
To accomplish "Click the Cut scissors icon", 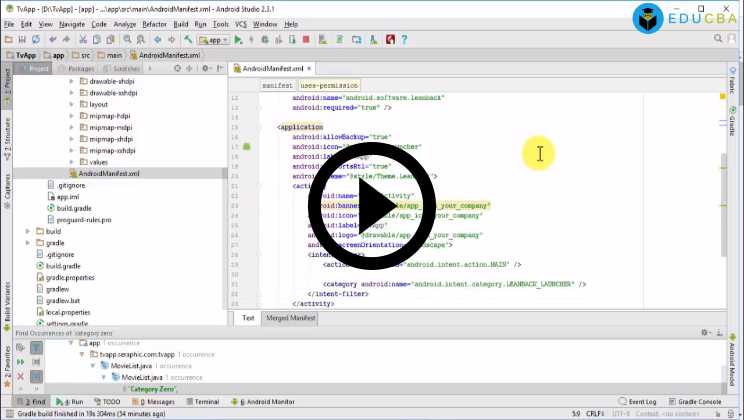I will [x=83, y=40].
